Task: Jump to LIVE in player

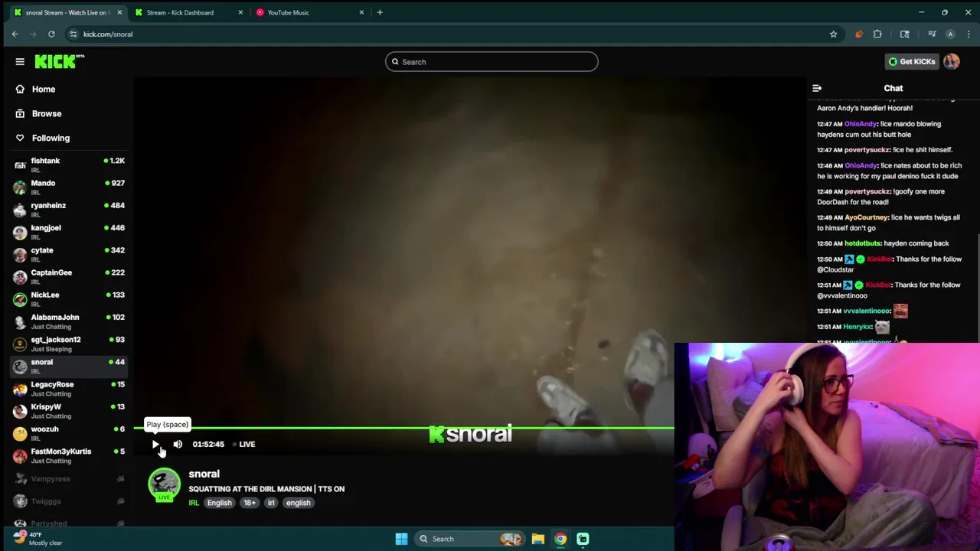Action: point(243,444)
